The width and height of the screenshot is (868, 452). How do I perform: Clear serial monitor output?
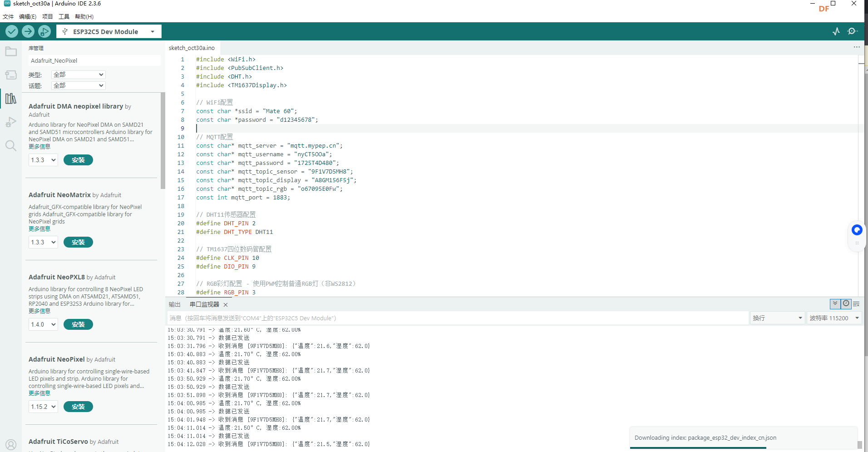pyautogui.click(x=856, y=304)
